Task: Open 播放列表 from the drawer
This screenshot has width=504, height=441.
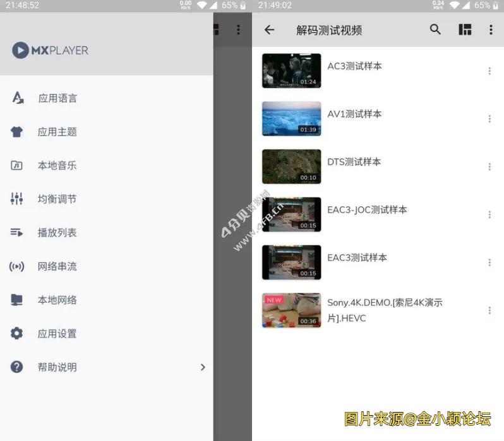Action: [106, 232]
